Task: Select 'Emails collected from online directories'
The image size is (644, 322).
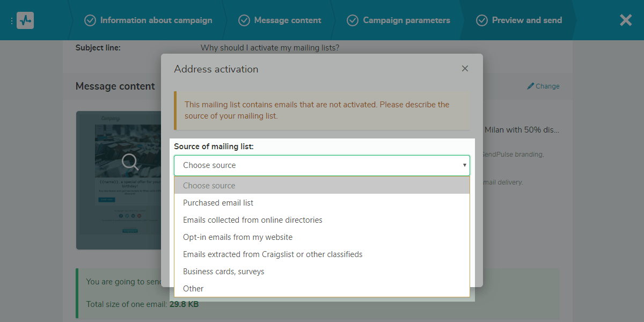Action: tap(252, 220)
